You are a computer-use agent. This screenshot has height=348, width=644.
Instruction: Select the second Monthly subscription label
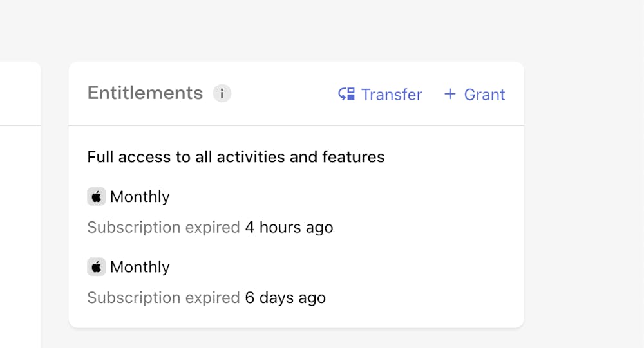coord(140,267)
